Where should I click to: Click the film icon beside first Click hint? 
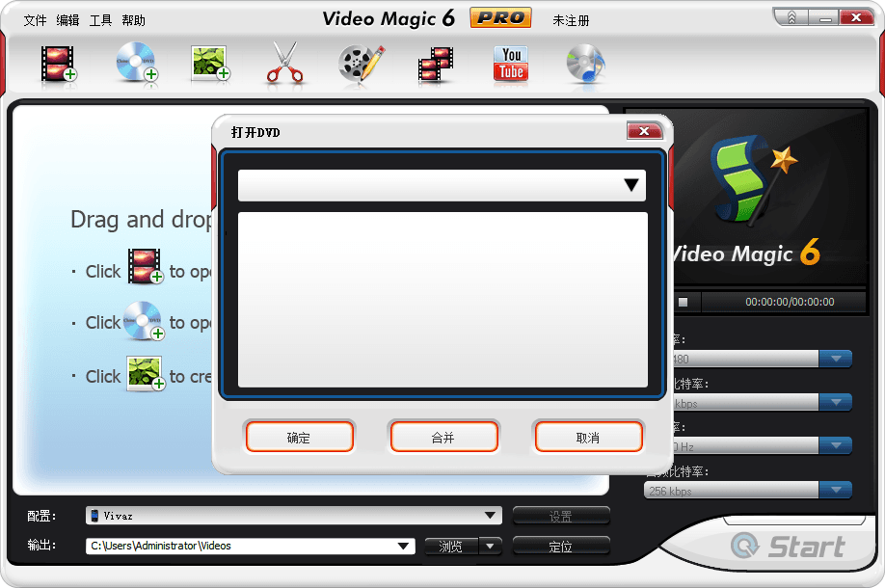[145, 266]
